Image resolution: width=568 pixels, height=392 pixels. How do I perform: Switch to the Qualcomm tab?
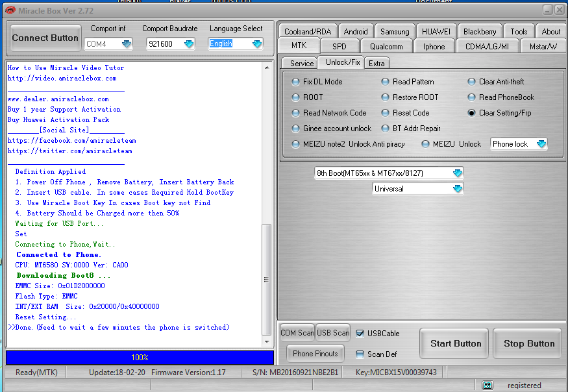386,46
